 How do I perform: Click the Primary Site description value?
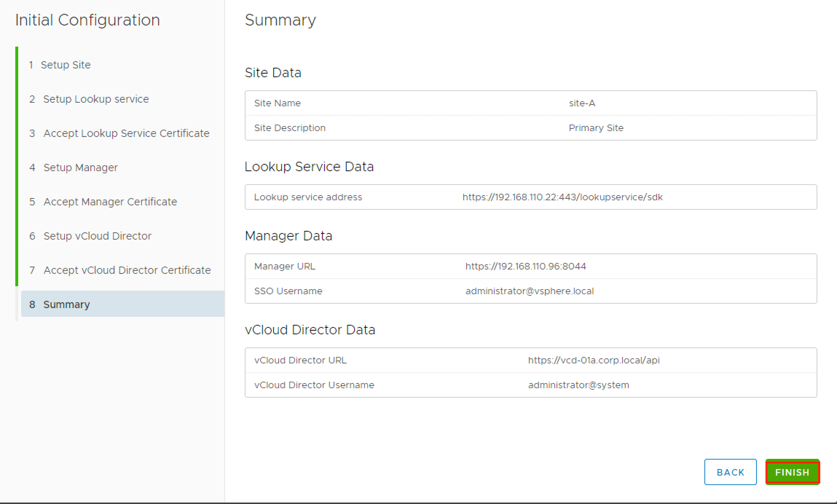[596, 128]
